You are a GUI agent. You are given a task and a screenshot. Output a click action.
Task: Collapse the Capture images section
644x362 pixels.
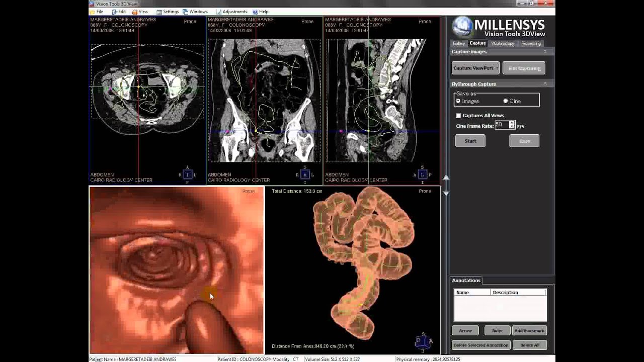tap(545, 52)
